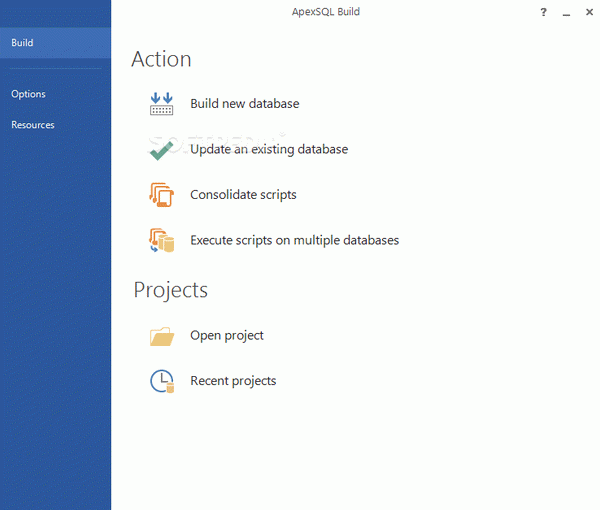Close the ApexSQL Build window
The image size is (600, 510).
pos(589,12)
